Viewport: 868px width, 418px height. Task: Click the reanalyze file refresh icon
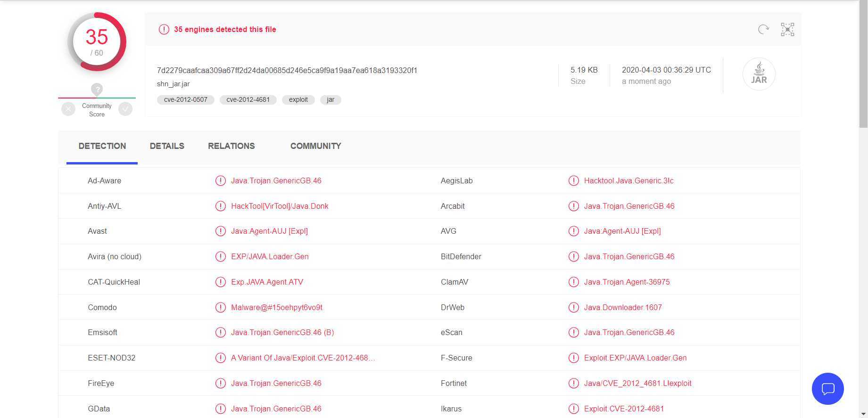point(763,29)
